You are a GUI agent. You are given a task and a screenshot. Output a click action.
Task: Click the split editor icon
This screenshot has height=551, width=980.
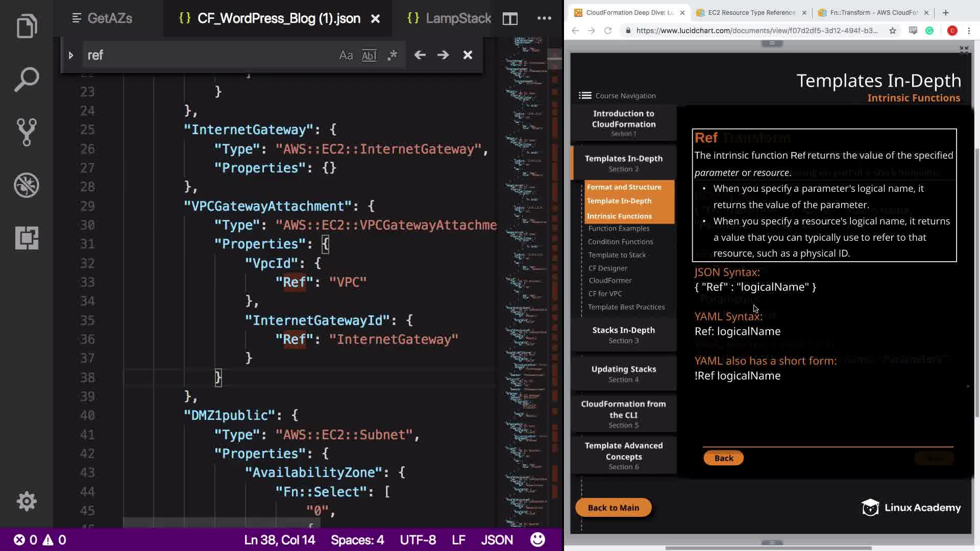tap(510, 19)
